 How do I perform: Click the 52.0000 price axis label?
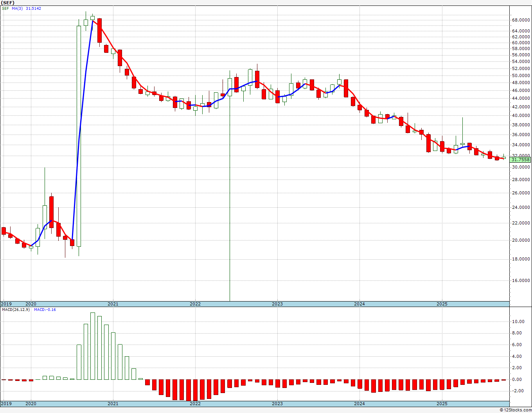click(521, 69)
